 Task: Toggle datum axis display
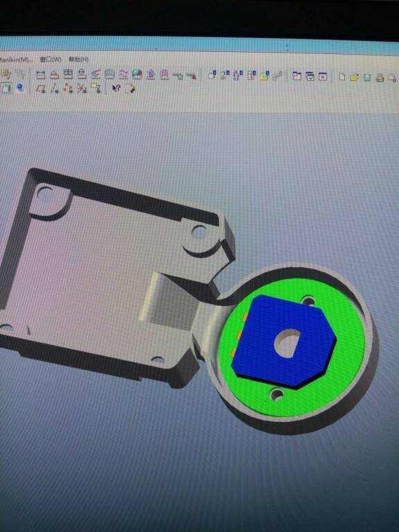pyautogui.click(x=54, y=89)
